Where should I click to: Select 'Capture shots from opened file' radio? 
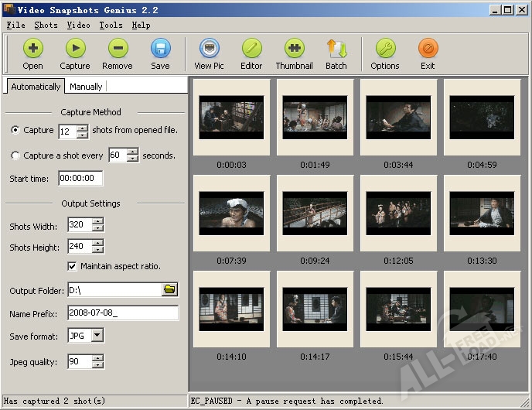(x=16, y=131)
